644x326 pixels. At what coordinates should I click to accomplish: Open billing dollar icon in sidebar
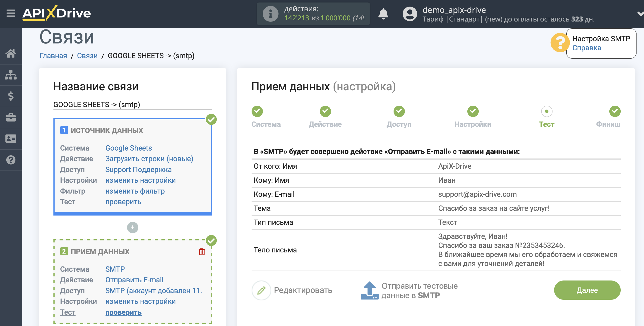[11, 96]
